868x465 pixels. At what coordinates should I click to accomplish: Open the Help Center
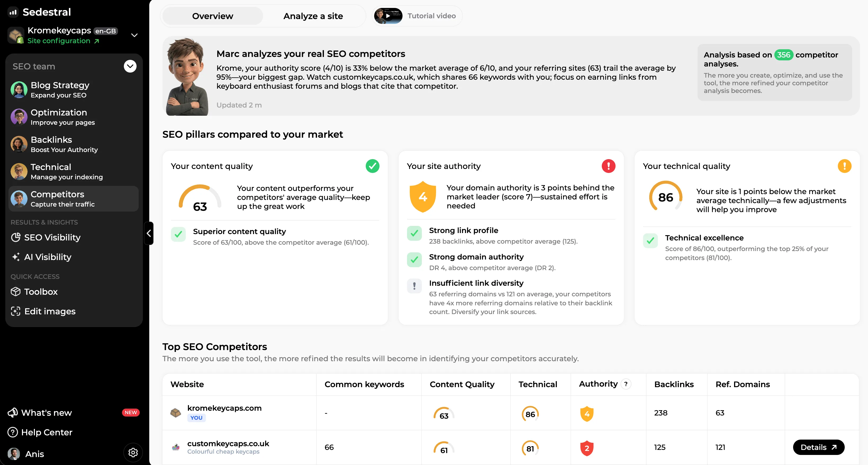[x=40, y=432]
